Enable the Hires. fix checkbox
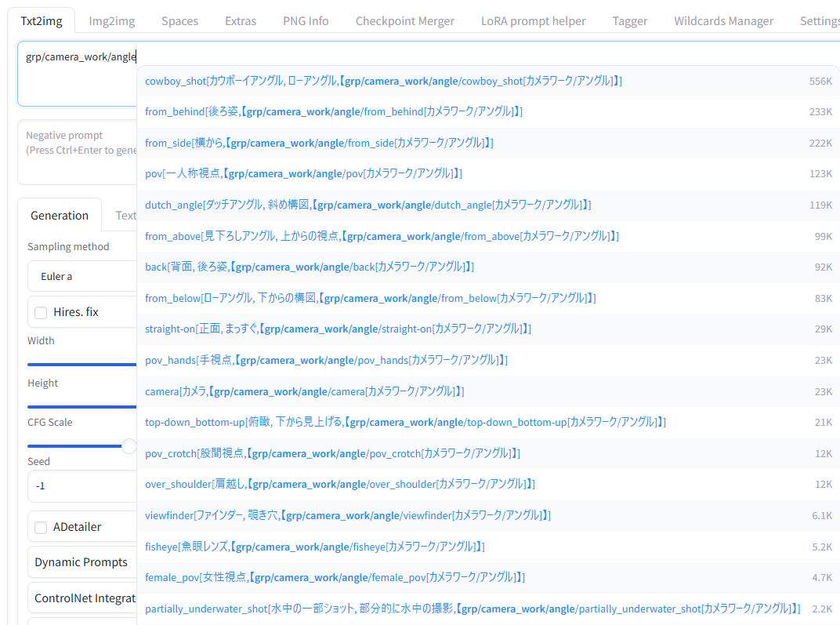The width and height of the screenshot is (840, 625). pos(41,312)
